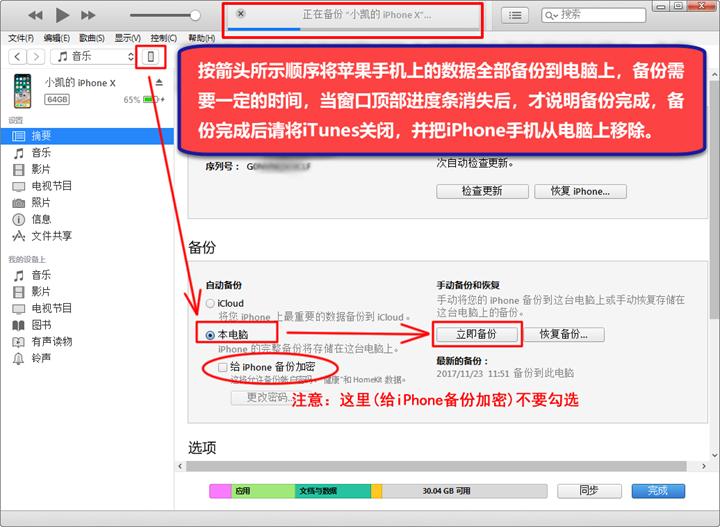Click the horizontal scrollbar right arrow
Image resolution: width=720 pixels, height=527 pixels.
click(x=703, y=466)
